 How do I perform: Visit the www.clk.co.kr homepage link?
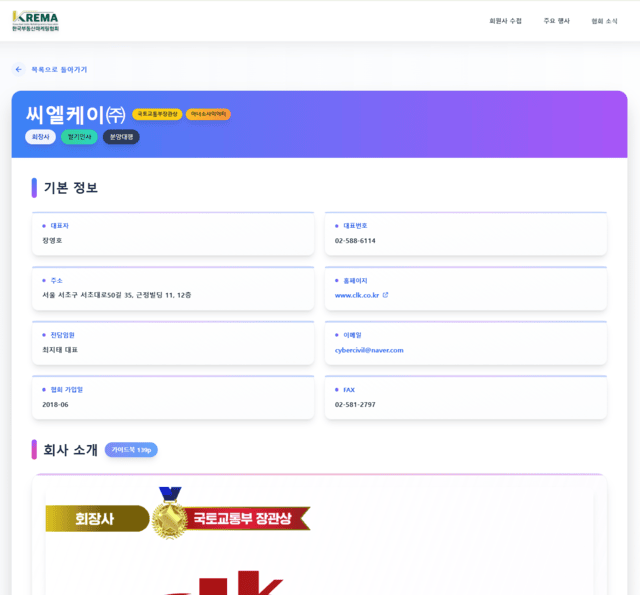(x=357, y=295)
